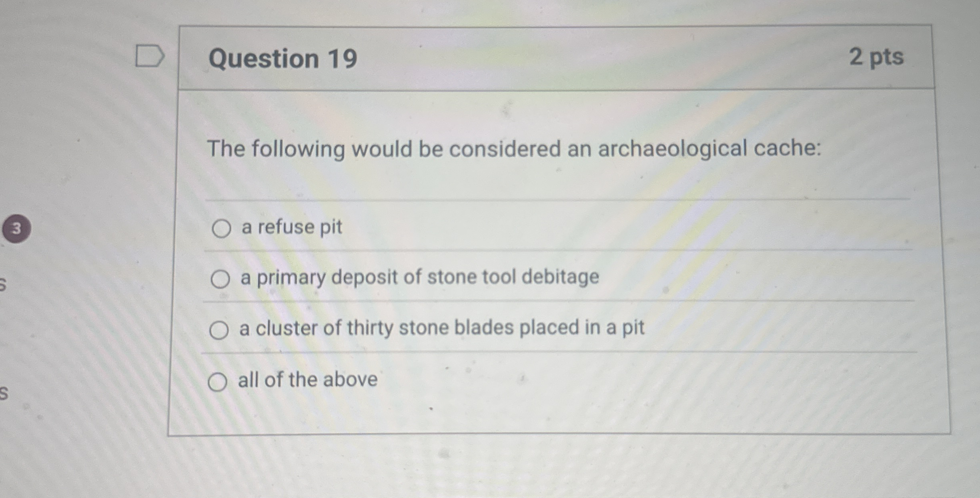Choose 'a primary deposit of stone tool debitage'

[220, 278]
